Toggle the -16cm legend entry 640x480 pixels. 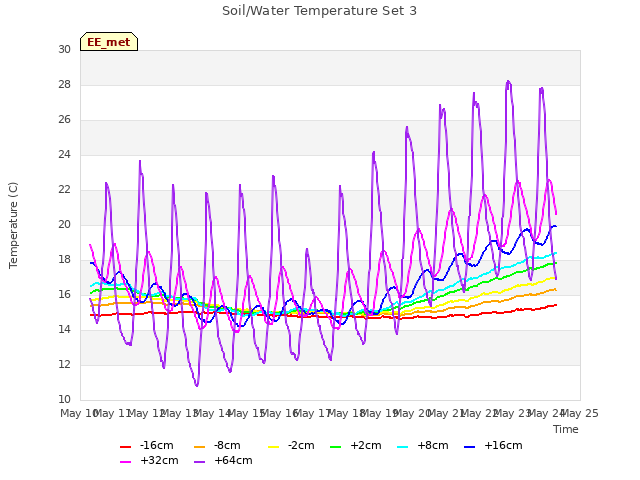pyautogui.click(x=147, y=445)
